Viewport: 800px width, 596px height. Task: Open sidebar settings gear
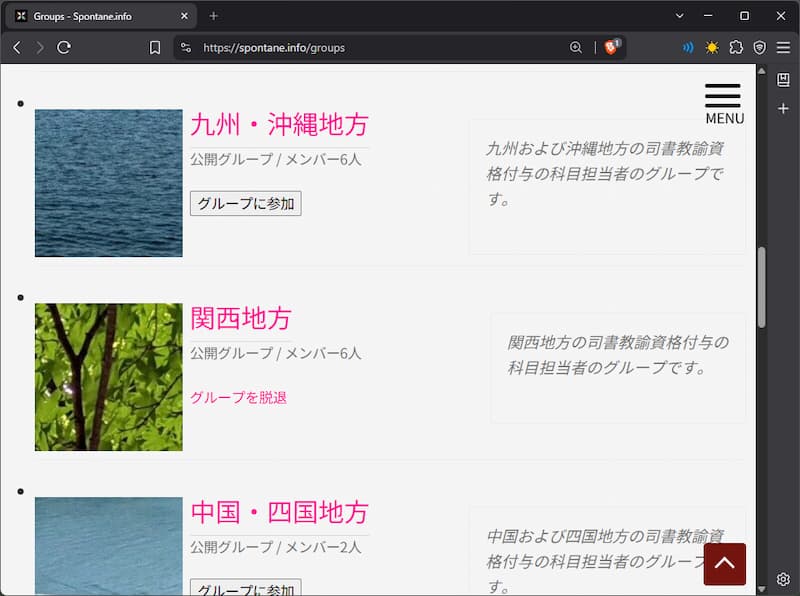(x=783, y=579)
